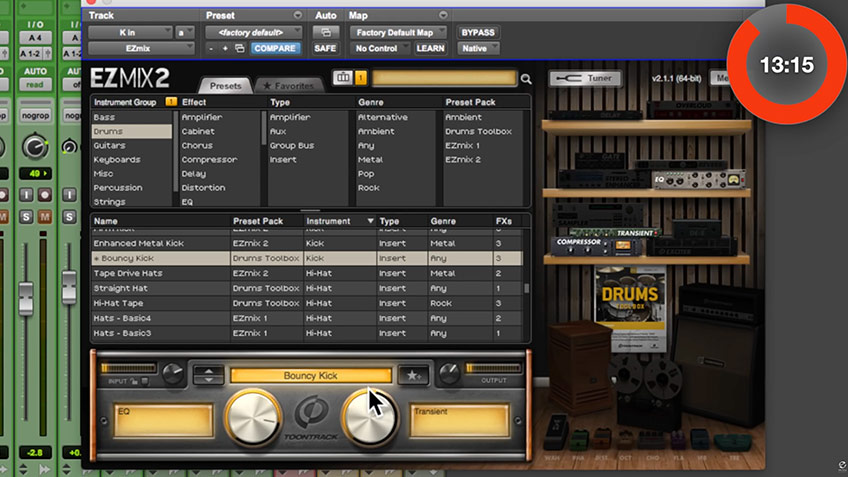
Task: Click the Transient amount knob
Action: coord(370,418)
